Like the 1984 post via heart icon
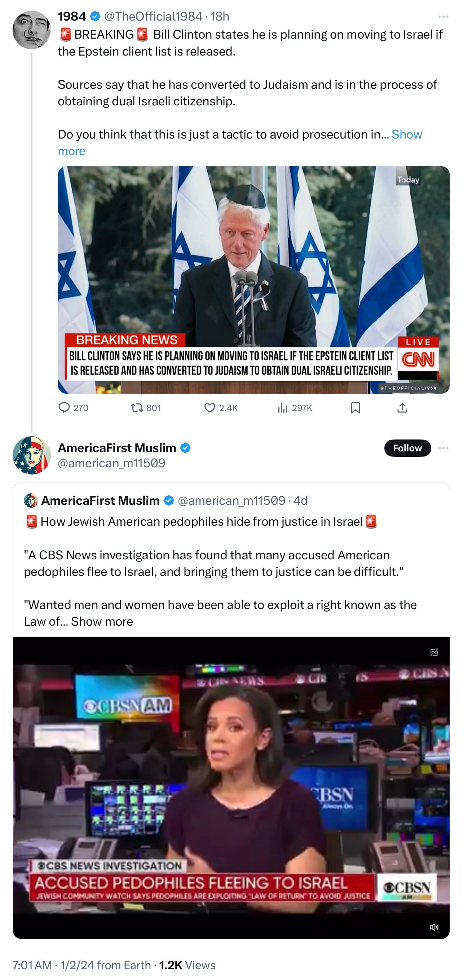 [210, 408]
